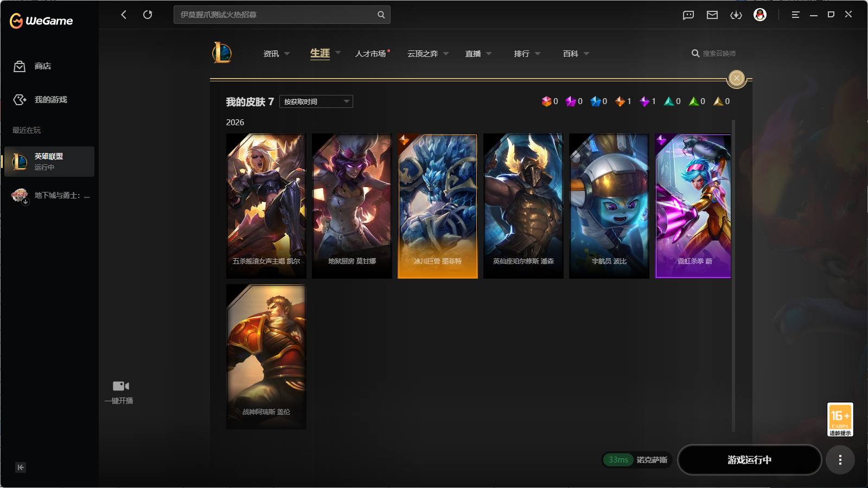
Task: Expand the 排行 menu dropdown
Action: point(527,54)
